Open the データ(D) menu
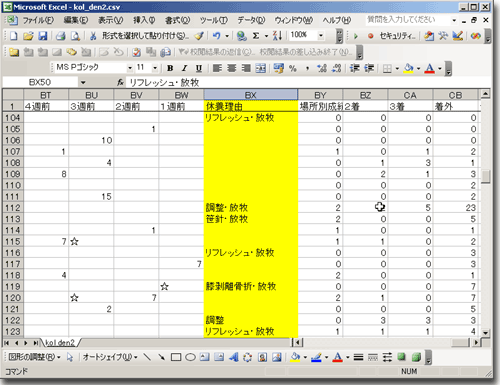The width and height of the screenshot is (500, 385). point(251,20)
